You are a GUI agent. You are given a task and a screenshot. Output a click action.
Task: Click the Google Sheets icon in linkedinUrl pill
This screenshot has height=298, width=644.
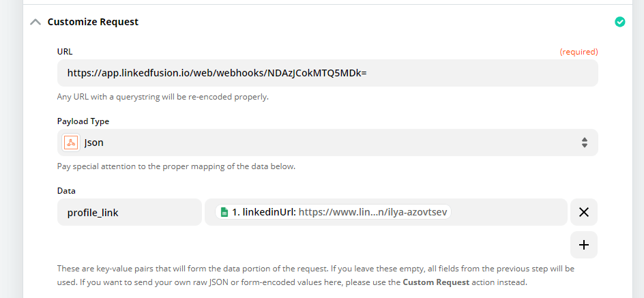pyautogui.click(x=224, y=212)
